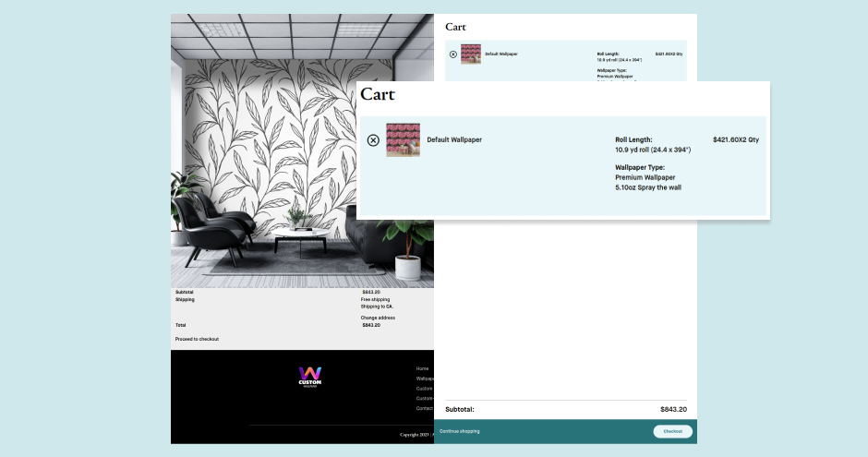This screenshot has width=868, height=457.
Task: Open the enlarged Default Wallpaper thumbnail
Action: 403,140
